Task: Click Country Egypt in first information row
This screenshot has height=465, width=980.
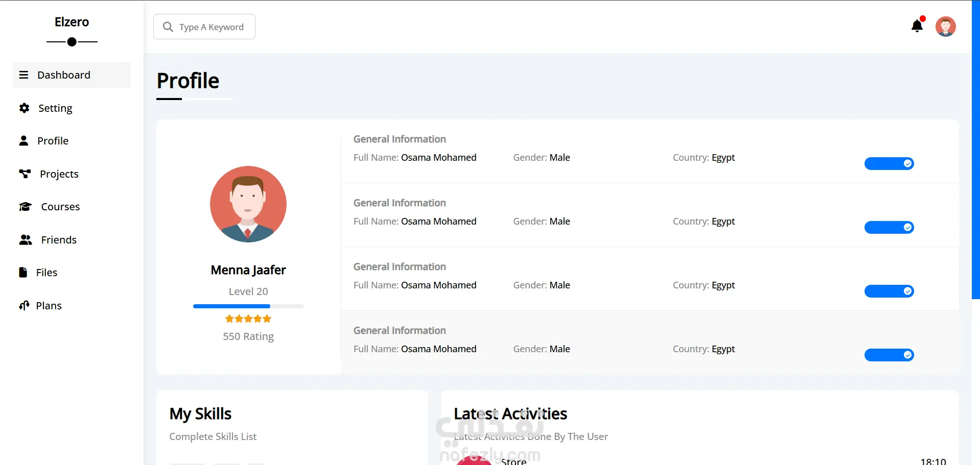Action: point(704,158)
